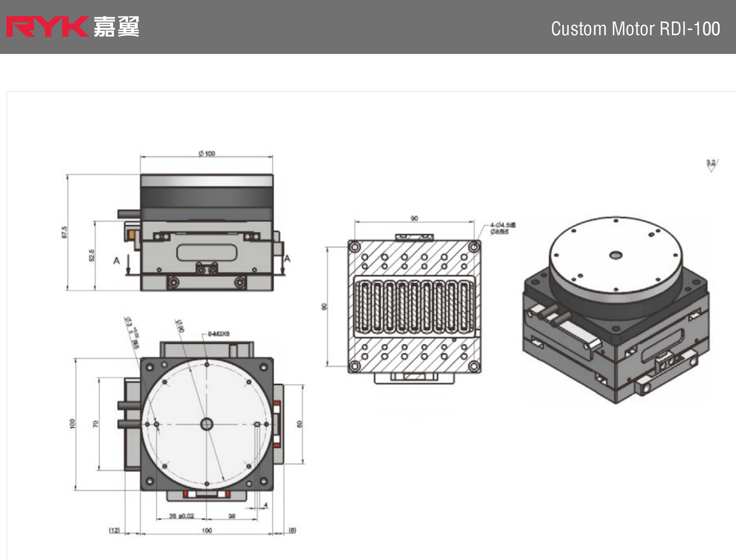Click the 87.5 overall height dimension
Screen dimensions: 736x560
click(64, 232)
